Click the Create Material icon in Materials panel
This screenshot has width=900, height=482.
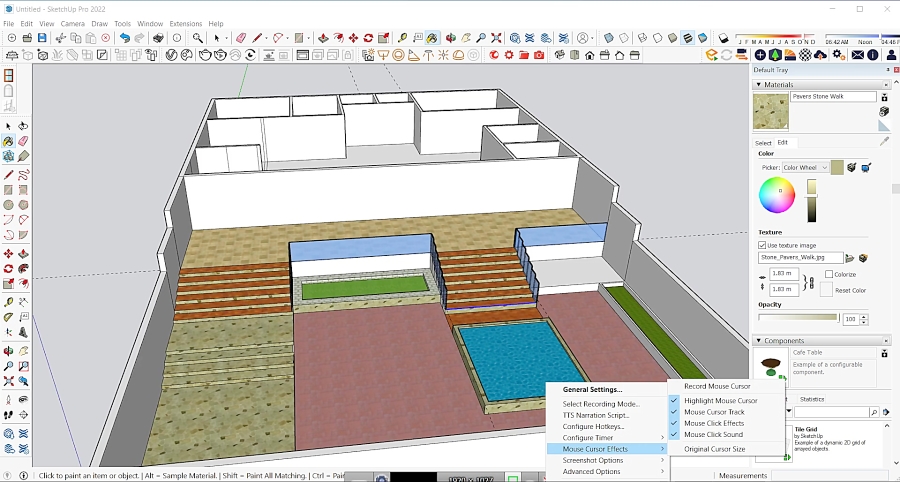point(885,111)
